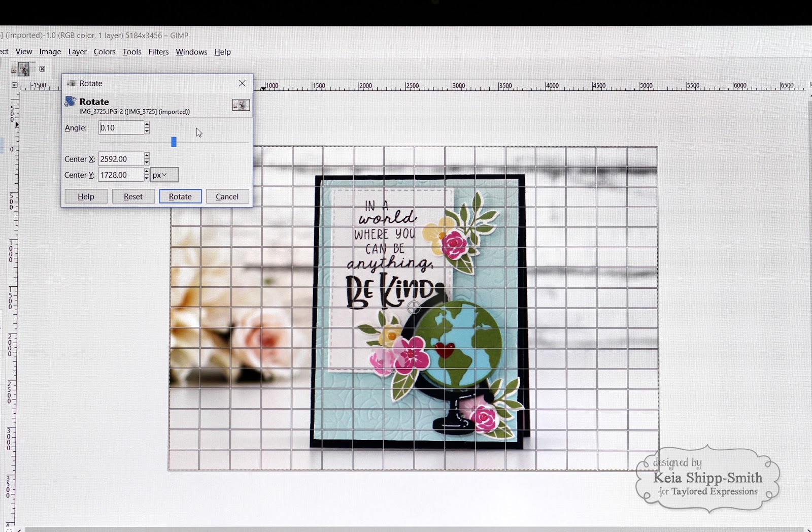Viewport: 812px width, 532px height.
Task: Click the Center Y label
Action: 80,175
